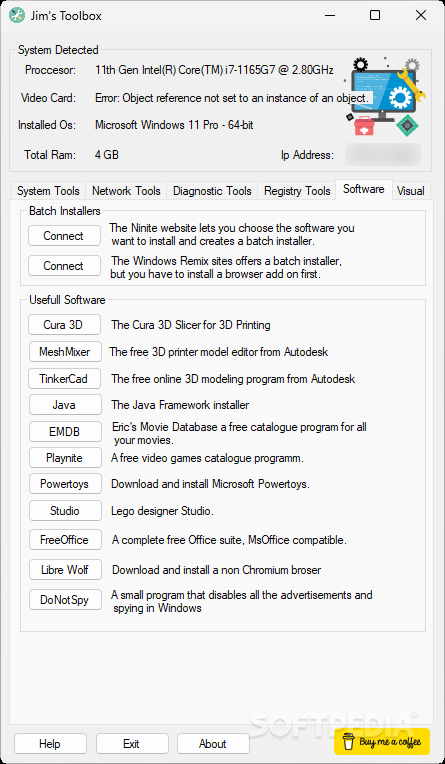Maximize the Jim's Toolbox window
Screen dimensions: 445x764
[x=375, y=15]
